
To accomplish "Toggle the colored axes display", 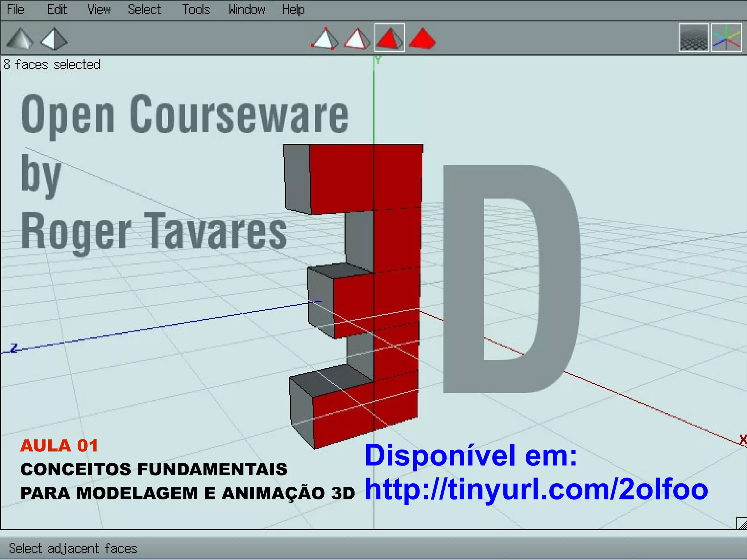I will point(726,38).
